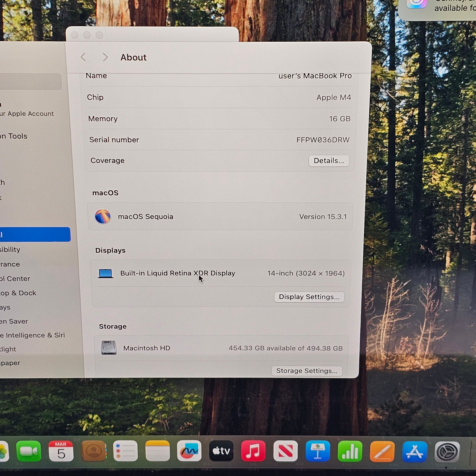Image resolution: width=476 pixels, height=476 pixels.
Task: Select Control Center sidebar item
Action: (15, 279)
